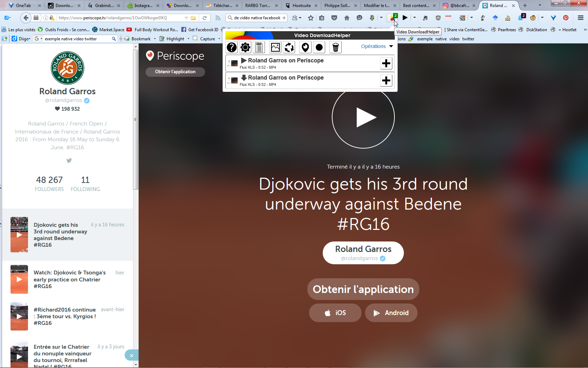The width and height of the screenshot is (588, 368).
Task: Go back with the browser back arrow
Action: point(26,18)
